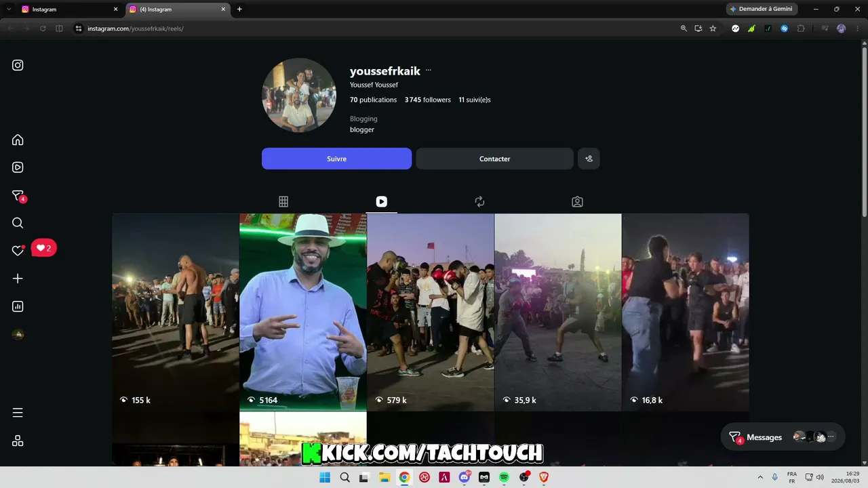Open the zoom magnifier icon in address bar
This screenshot has width=868, height=488.
684,28
